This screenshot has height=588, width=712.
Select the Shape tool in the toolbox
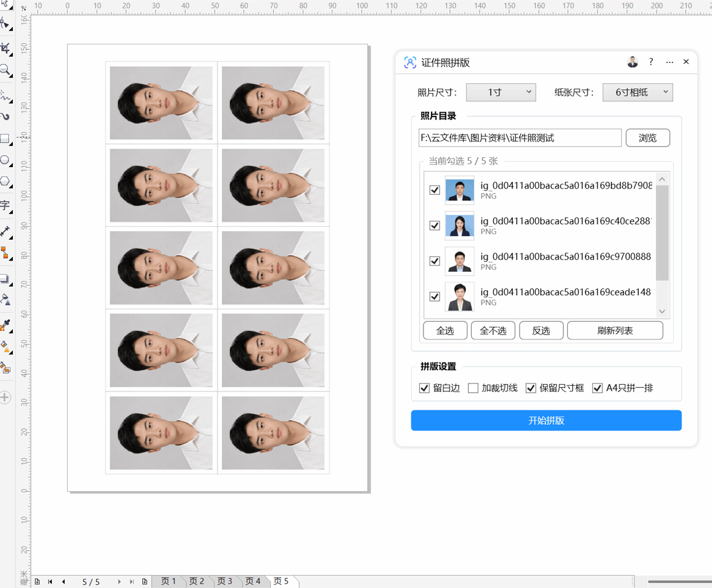[4, 23]
